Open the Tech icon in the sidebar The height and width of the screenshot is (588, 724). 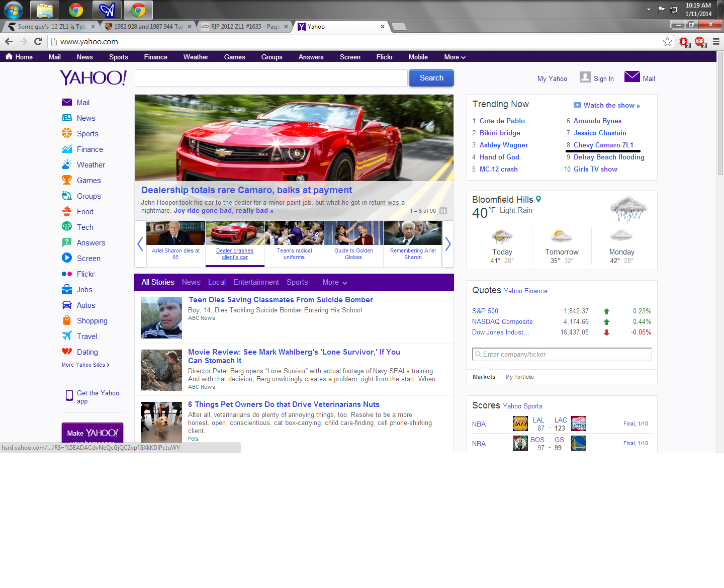67,227
